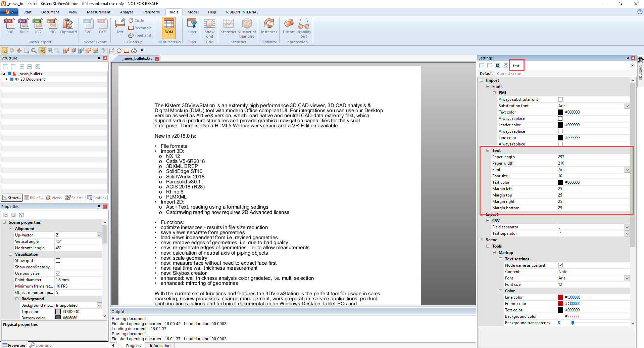
Task: Click magnifier zoom icon in quick toolbar
Action: coord(34,51)
